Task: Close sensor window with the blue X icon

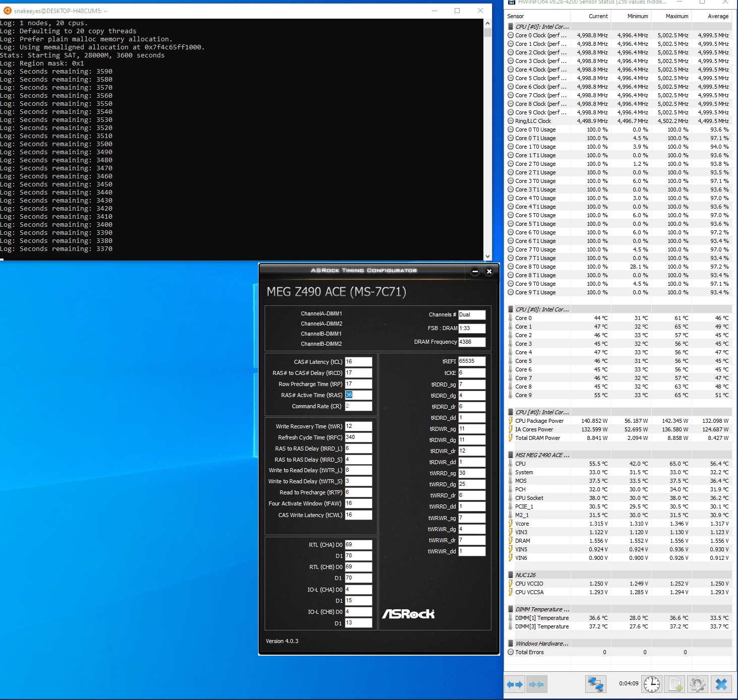Action: coord(721,684)
